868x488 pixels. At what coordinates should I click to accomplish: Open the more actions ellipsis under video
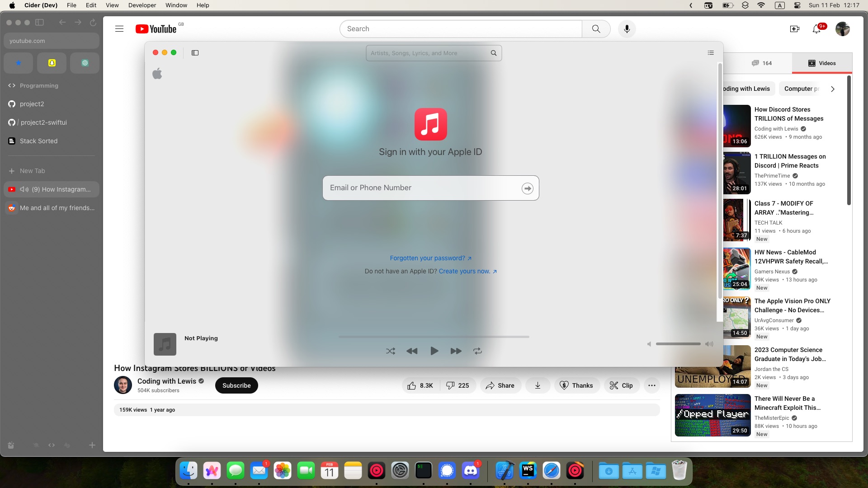click(651, 385)
